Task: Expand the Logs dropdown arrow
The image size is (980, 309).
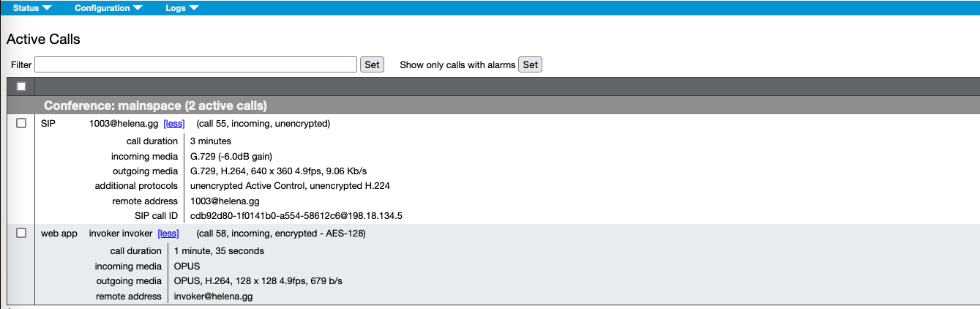Action: pos(193,8)
